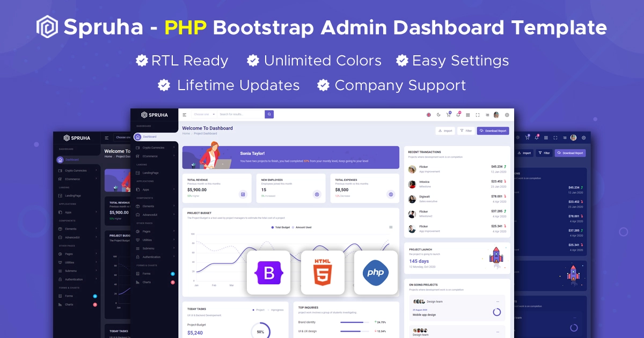Toggle Project legend in Today Tasks

click(259, 310)
